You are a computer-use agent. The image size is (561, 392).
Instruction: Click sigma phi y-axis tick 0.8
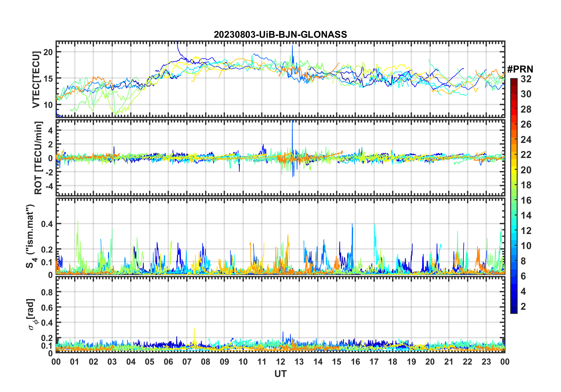(x=47, y=292)
